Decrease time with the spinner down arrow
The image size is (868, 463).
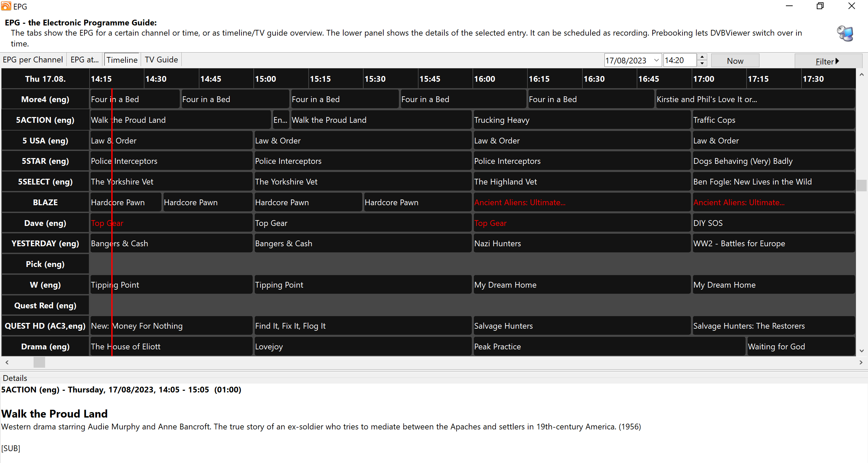point(702,63)
